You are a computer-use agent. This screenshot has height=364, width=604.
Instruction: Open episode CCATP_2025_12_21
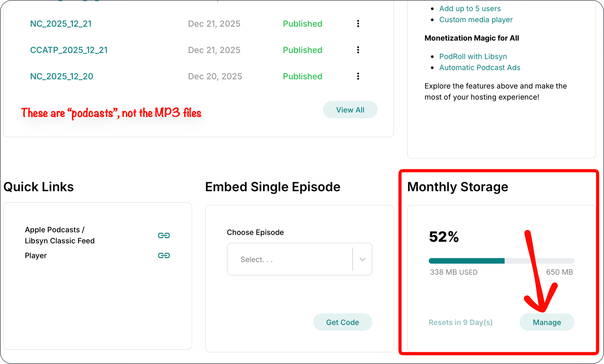[x=69, y=49]
